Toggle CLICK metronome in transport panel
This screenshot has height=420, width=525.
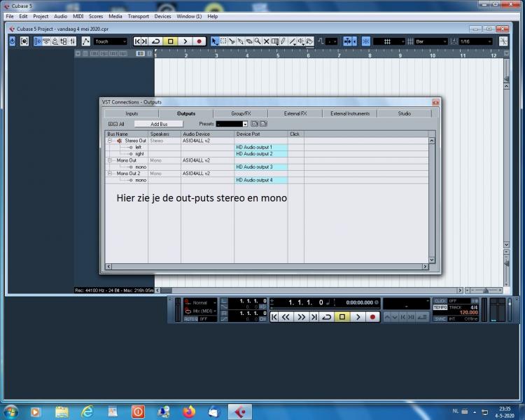[x=440, y=301]
